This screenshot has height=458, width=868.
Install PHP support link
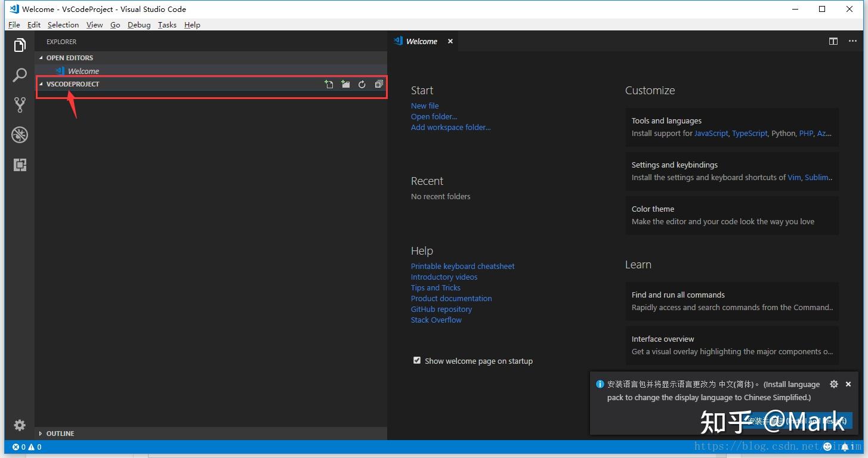tap(806, 133)
